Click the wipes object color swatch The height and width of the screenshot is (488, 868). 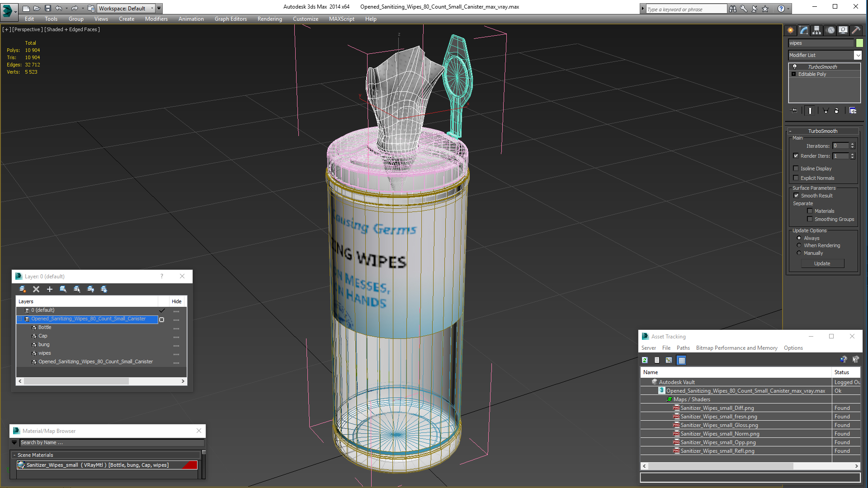859,43
